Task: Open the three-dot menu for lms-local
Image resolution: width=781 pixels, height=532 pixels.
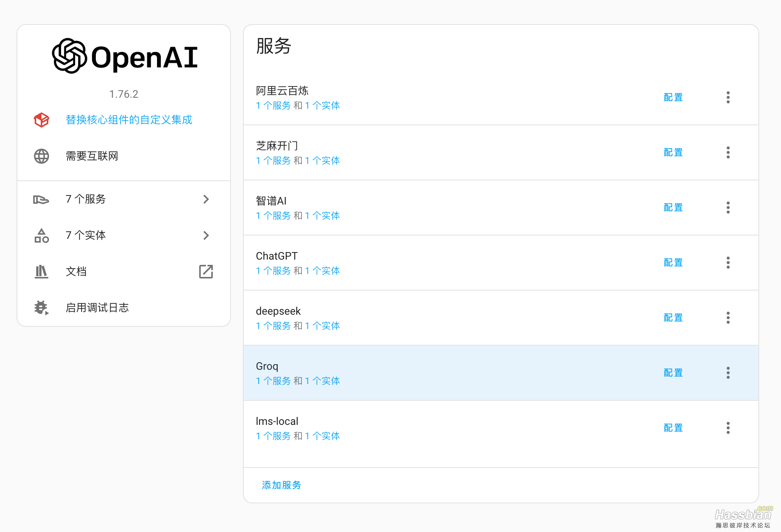Action: click(728, 428)
